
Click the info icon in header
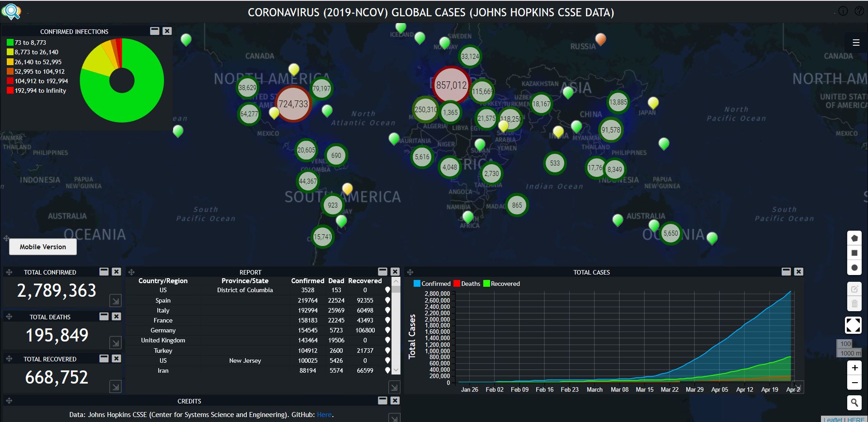843,11
